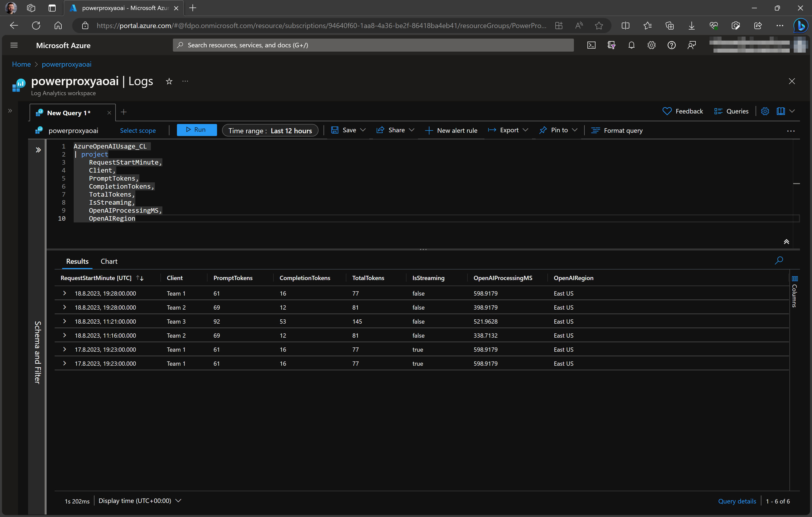The height and width of the screenshot is (517, 812).
Task: Expand the Share query options
Action: (x=411, y=131)
